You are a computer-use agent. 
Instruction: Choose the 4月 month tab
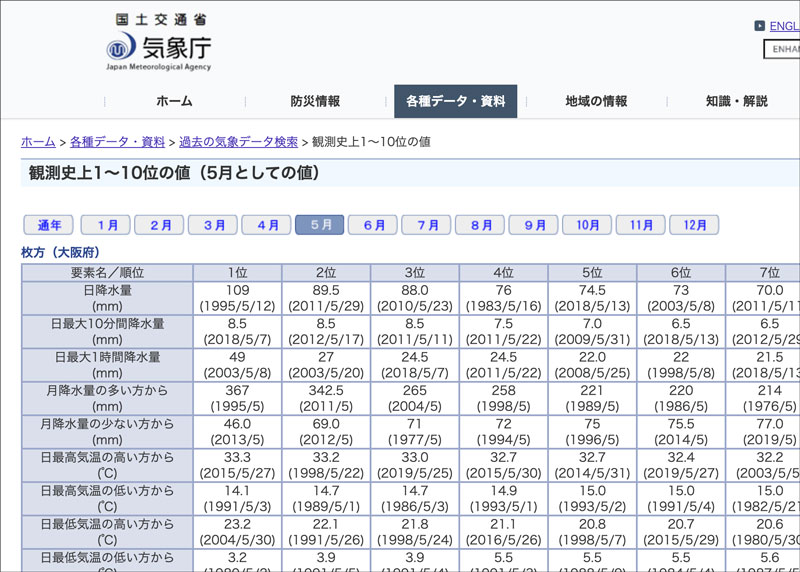coord(267,225)
